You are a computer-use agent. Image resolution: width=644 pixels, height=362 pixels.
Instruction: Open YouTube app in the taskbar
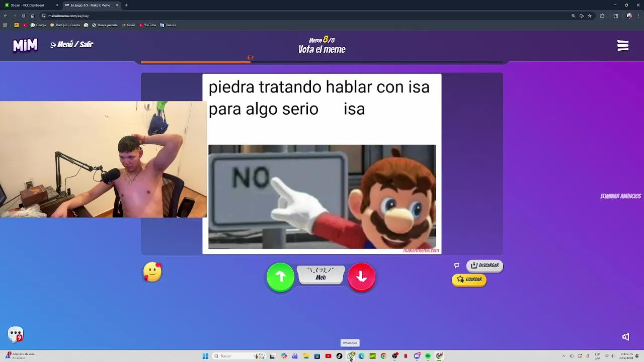pos(328,356)
